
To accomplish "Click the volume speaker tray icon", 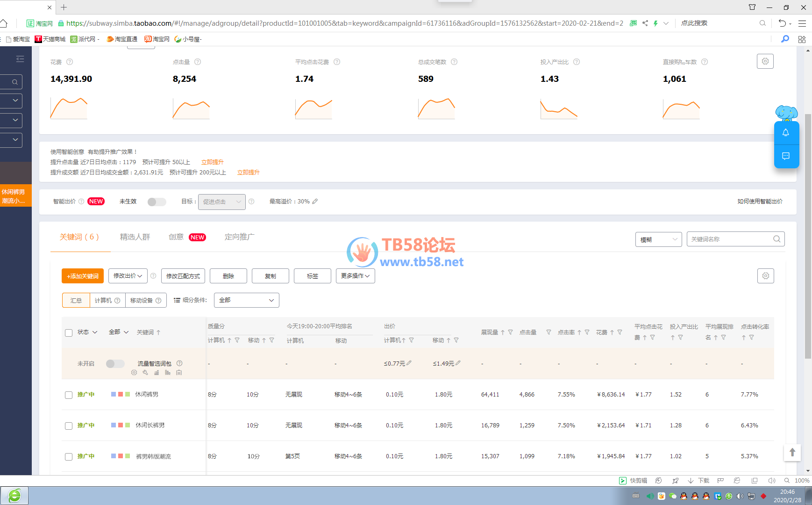I will (x=740, y=496).
